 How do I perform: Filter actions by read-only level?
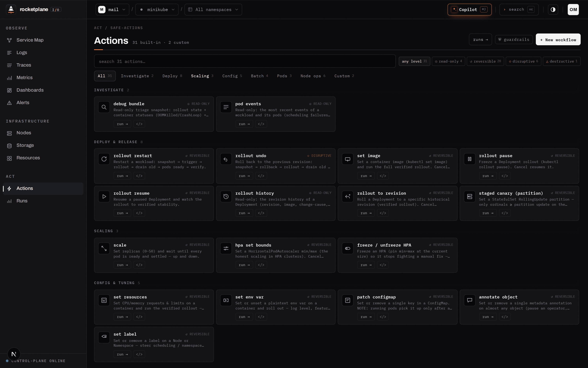tap(449, 61)
